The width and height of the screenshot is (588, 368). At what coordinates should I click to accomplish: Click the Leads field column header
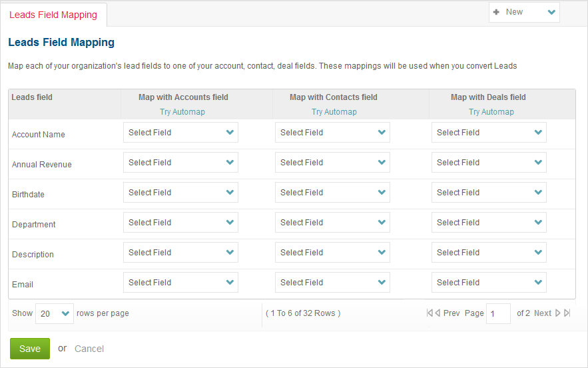[32, 97]
